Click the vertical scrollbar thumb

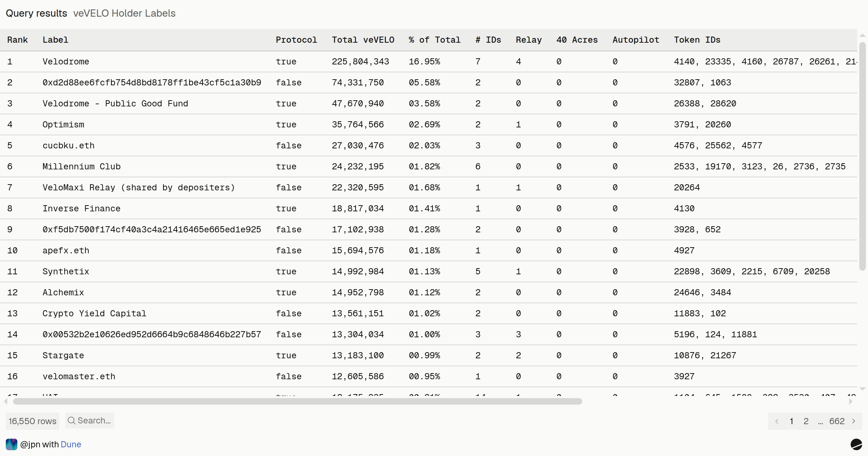coord(863,156)
